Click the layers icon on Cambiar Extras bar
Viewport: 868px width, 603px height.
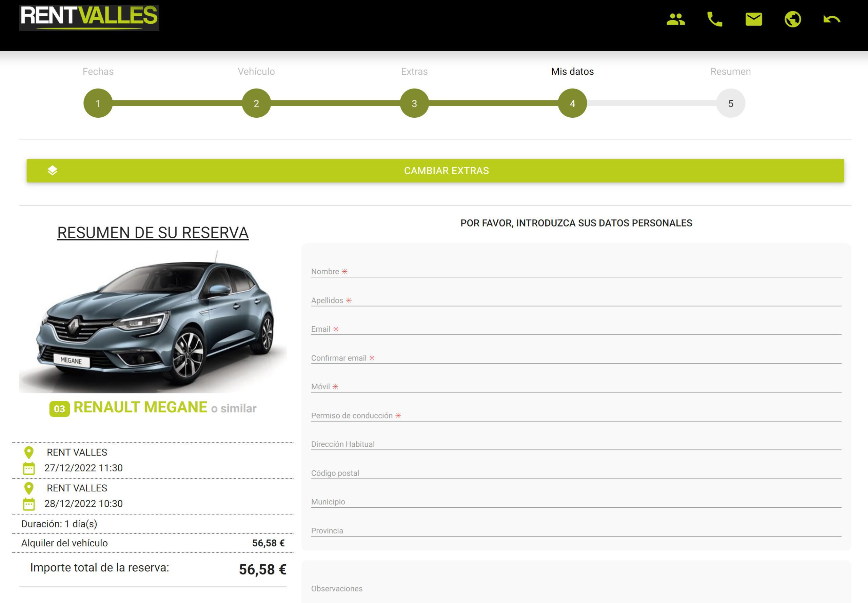point(53,170)
